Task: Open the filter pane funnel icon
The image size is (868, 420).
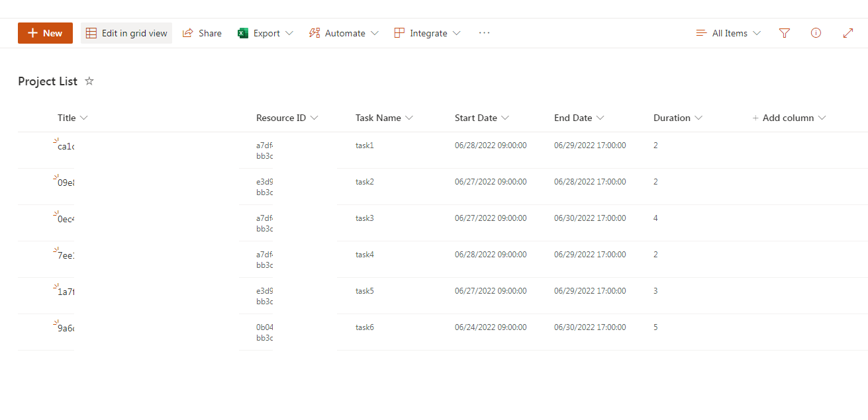Action: click(785, 33)
